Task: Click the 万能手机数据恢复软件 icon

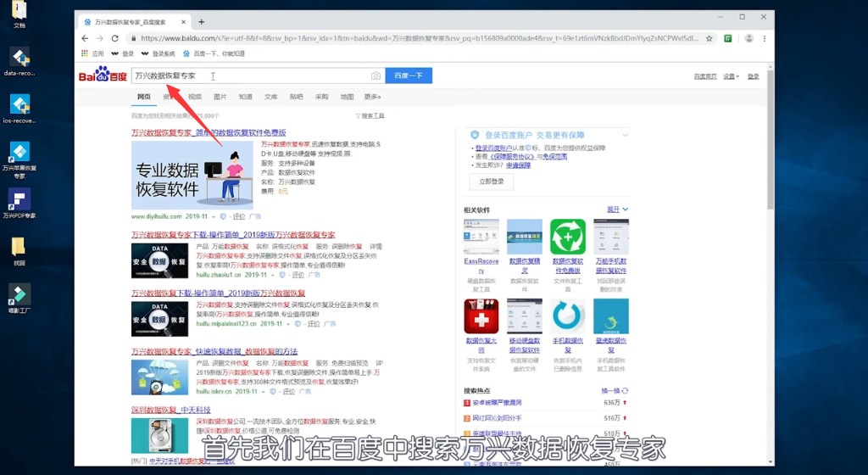Action: pyautogui.click(x=611, y=237)
